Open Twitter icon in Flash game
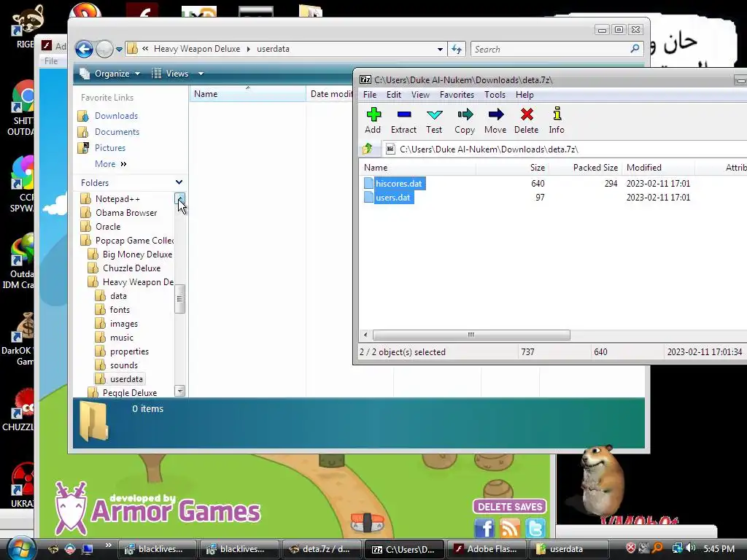Image resolution: width=747 pixels, height=560 pixels. pos(535,528)
